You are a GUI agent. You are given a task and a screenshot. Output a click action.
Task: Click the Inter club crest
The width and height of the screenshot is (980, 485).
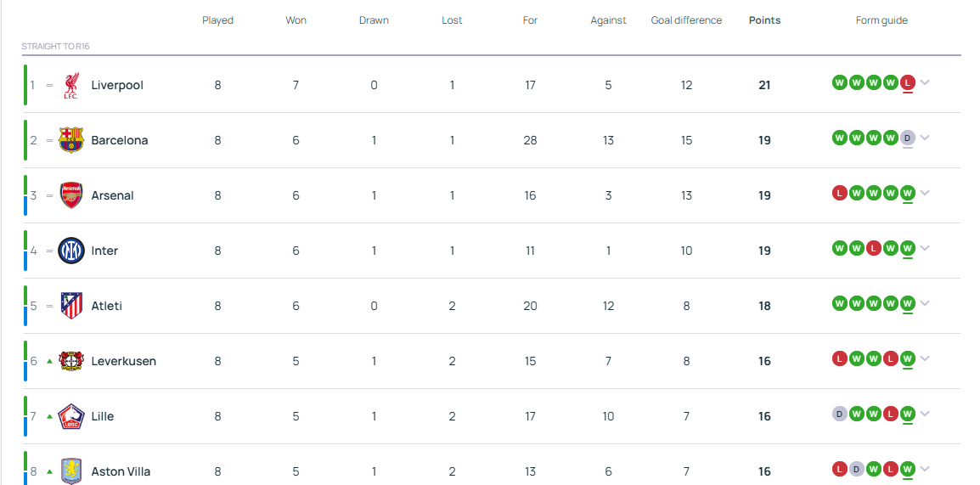(x=71, y=251)
